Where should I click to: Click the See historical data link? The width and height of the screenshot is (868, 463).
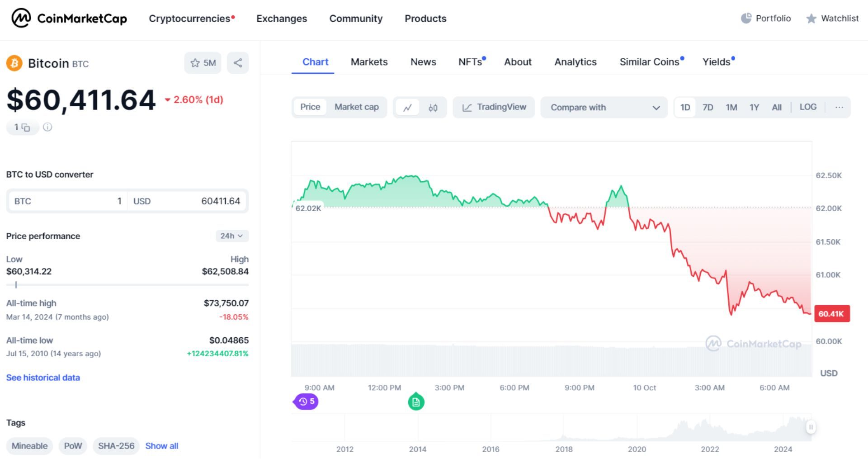click(43, 378)
